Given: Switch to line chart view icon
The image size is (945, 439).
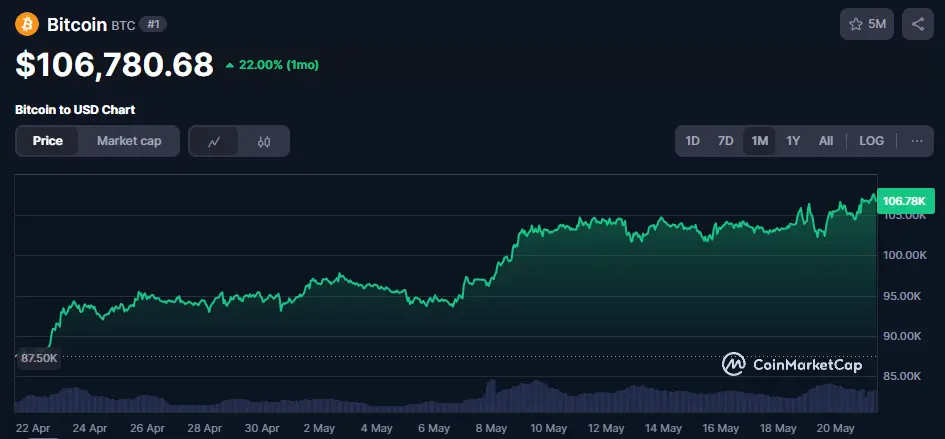Looking at the screenshot, I should tap(214, 141).
